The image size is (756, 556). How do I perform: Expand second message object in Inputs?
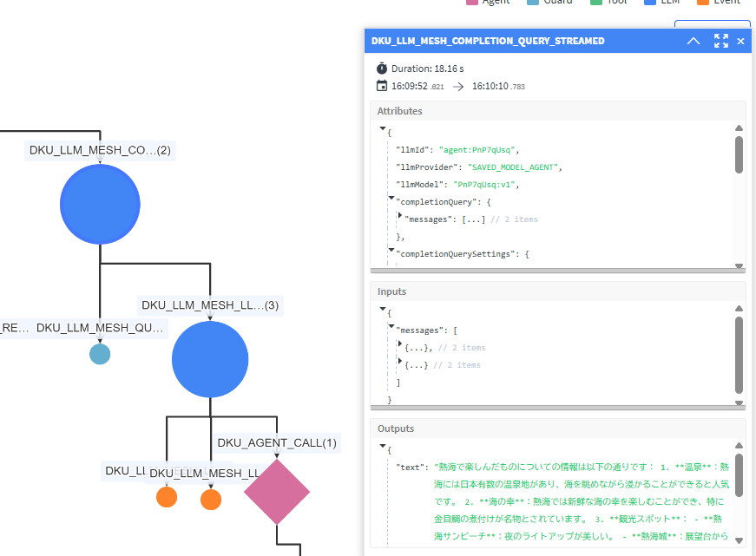[399, 361]
